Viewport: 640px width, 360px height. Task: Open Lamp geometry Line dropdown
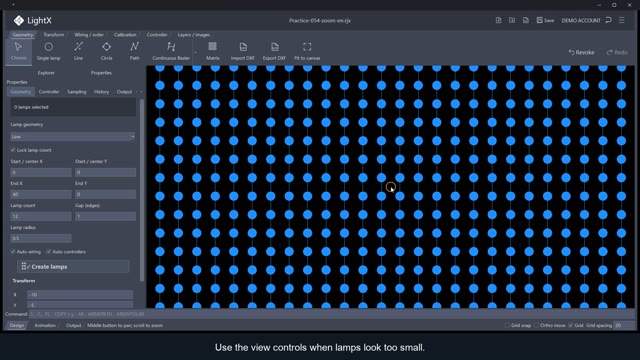click(x=73, y=137)
